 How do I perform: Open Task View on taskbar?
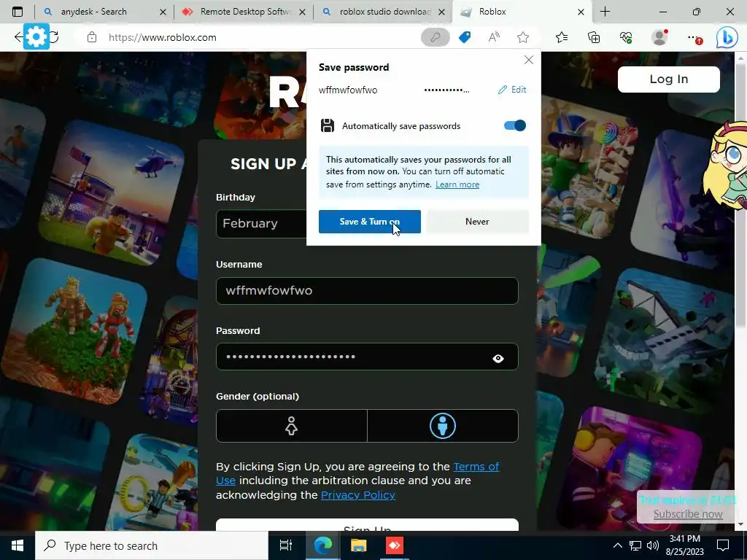tap(286, 545)
